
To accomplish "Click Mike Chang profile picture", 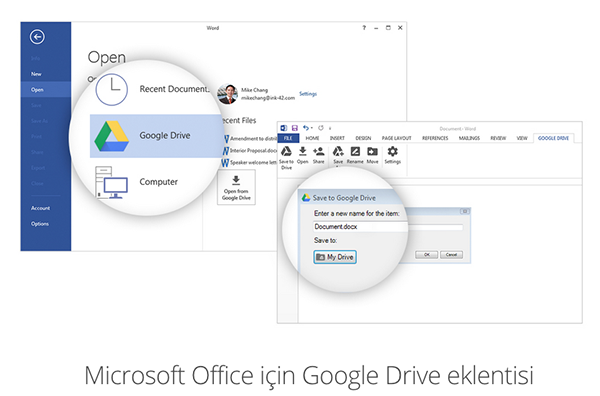I will pyautogui.click(x=227, y=94).
